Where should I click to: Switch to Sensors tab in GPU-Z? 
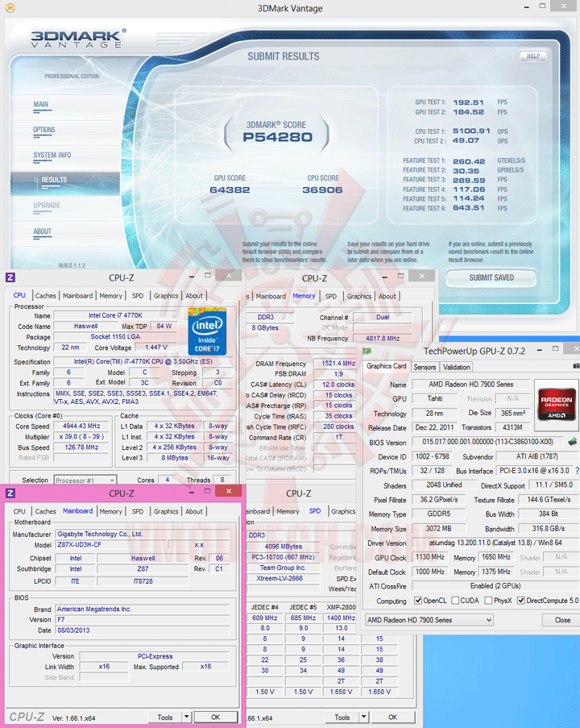(x=425, y=368)
